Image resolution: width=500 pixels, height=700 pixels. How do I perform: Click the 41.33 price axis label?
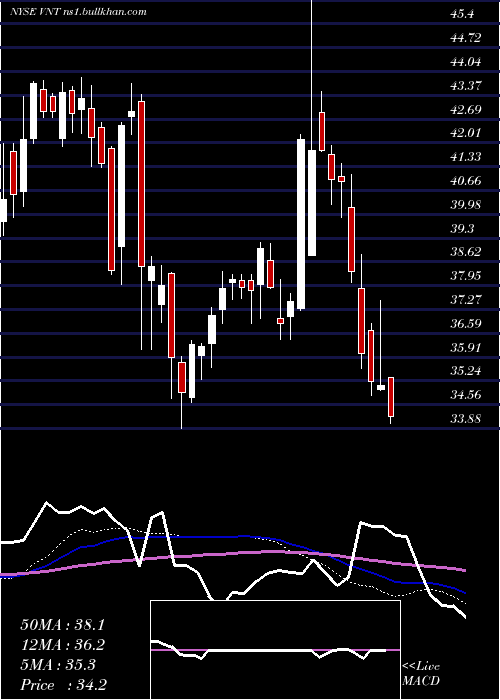click(x=466, y=157)
